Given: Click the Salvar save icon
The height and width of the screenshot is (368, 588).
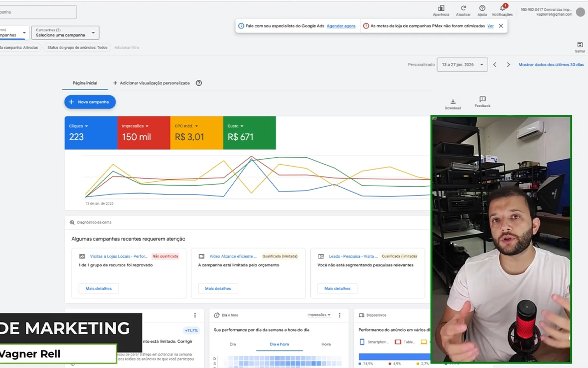Looking at the screenshot, I should pos(580,45).
